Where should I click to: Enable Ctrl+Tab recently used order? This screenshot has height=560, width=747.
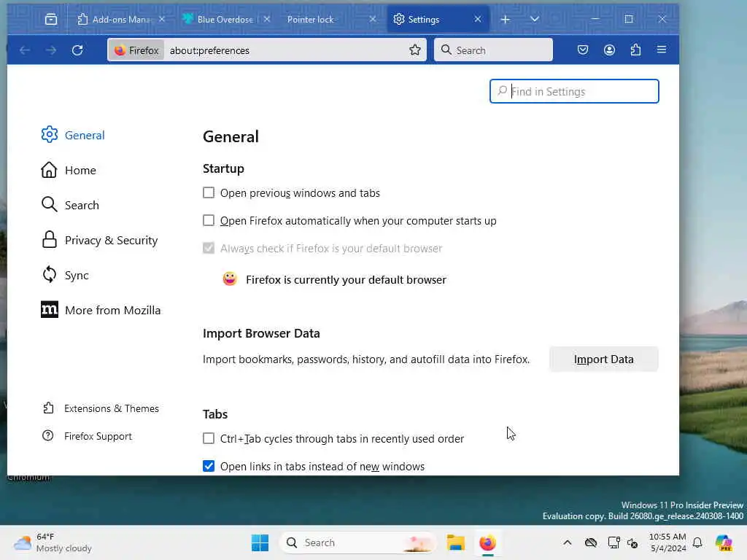pyautogui.click(x=209, y=438)
